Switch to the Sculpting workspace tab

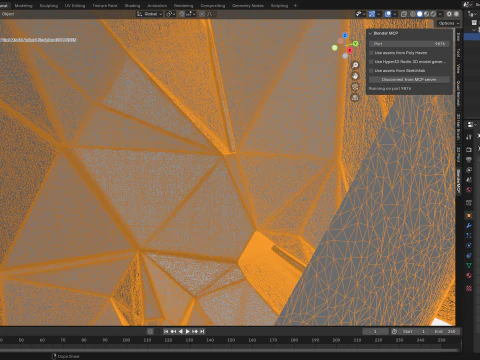[x=49, y=6]
